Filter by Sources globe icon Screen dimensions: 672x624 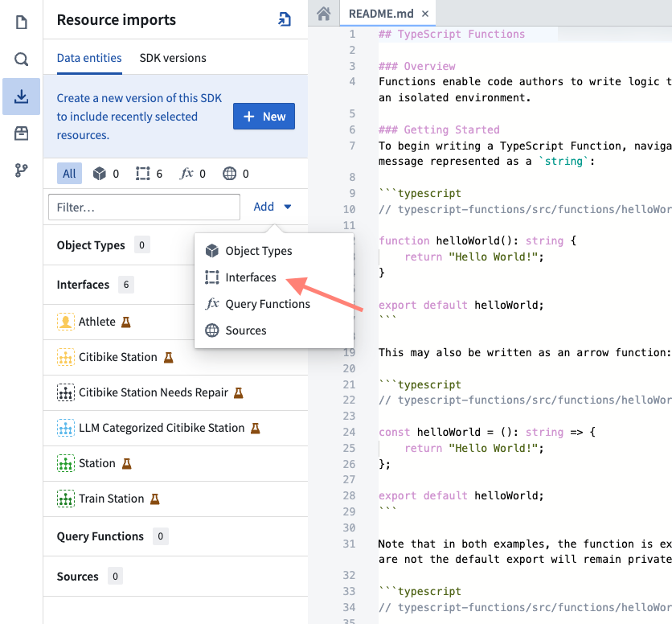point(236,174)
